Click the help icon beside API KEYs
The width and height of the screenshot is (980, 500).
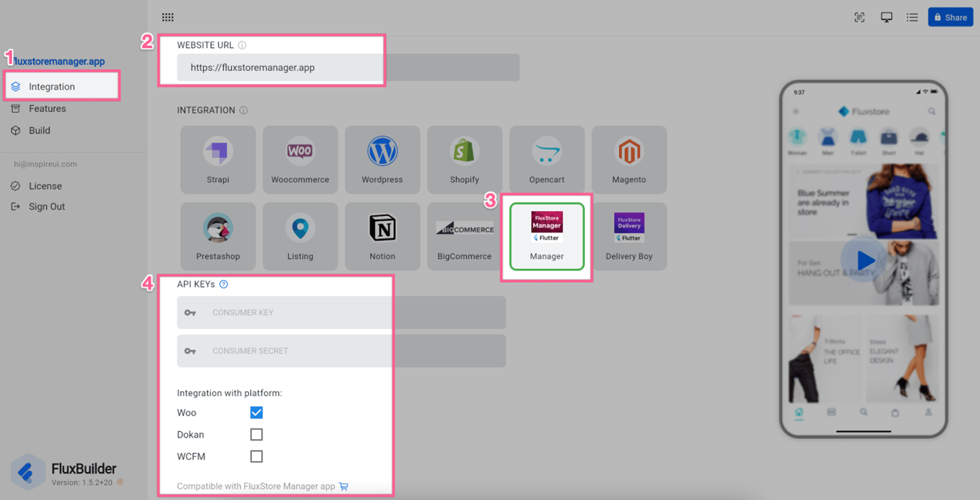tap(224, 284)
